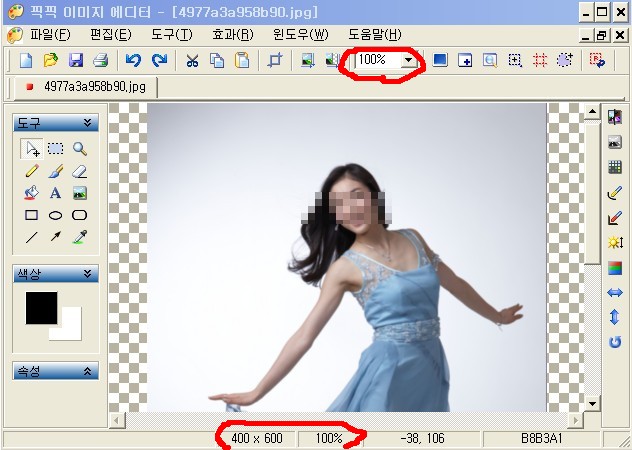Select the Rectangle shape tool
The width and height of the screenshot is (632, 450).
pos(32,215)
